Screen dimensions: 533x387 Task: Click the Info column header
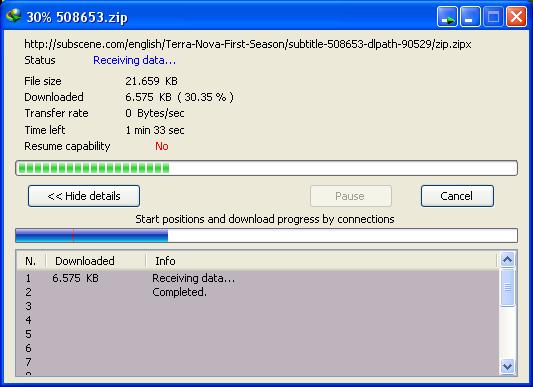pyautogui.click(x=321, y=261)
